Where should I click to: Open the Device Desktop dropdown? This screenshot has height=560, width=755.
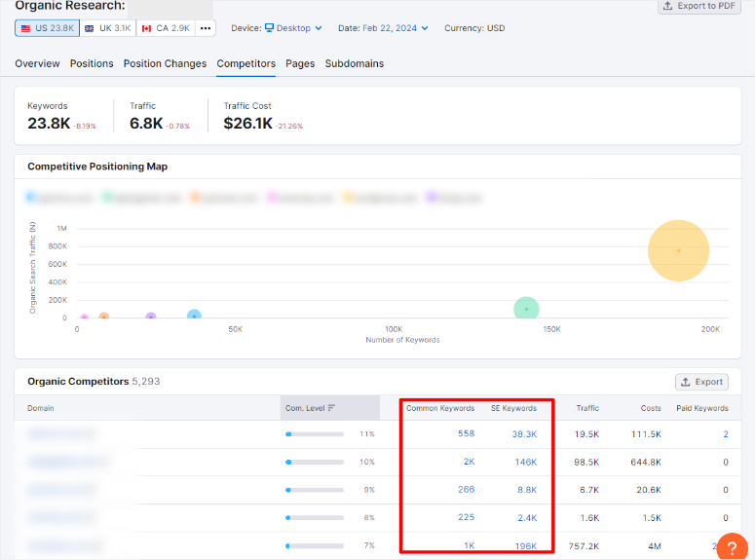(x=293, y=28)
